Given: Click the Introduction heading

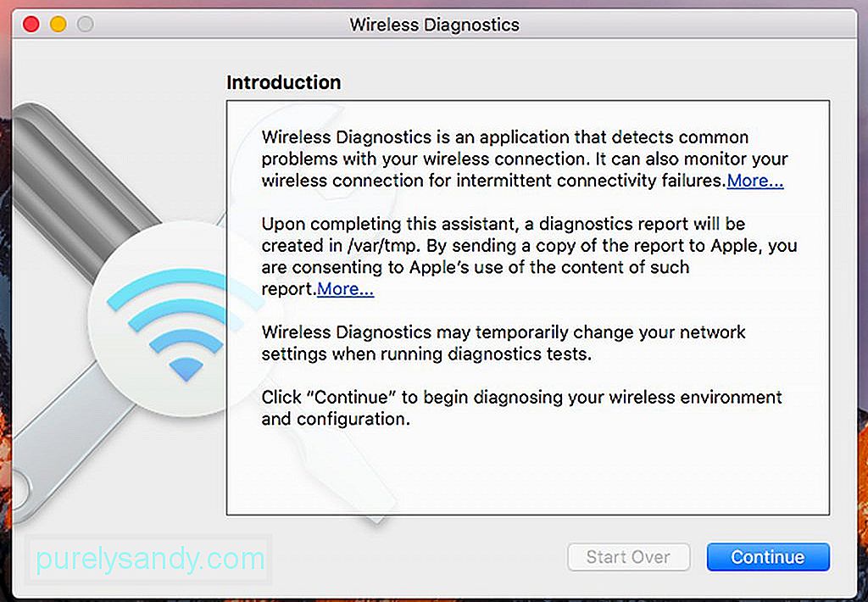Looking at the screenshot, I should click(x=283, y=82).
